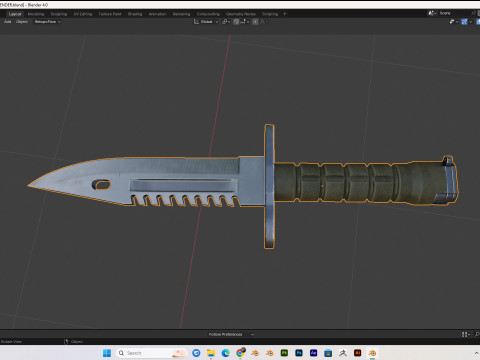Switch to the UV Editing workspace
Viewport: 480px width, 360px height.
point(83,14)
